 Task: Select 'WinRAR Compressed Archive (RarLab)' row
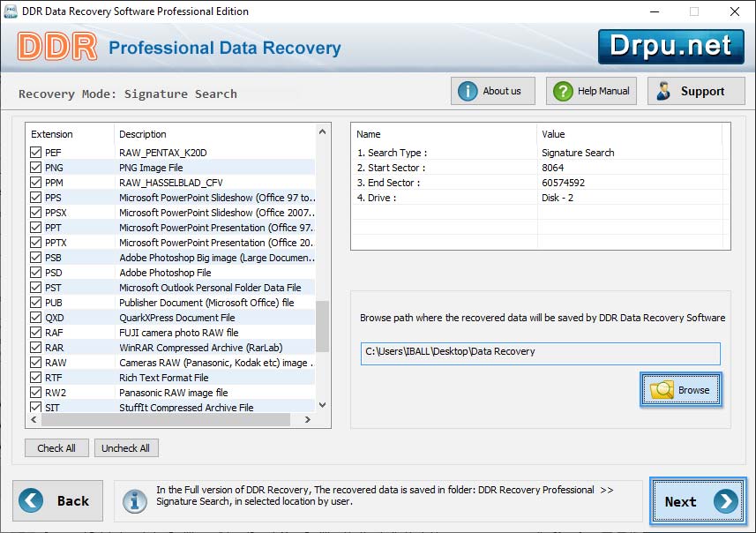pyautogui.click(x=170, y=348)
